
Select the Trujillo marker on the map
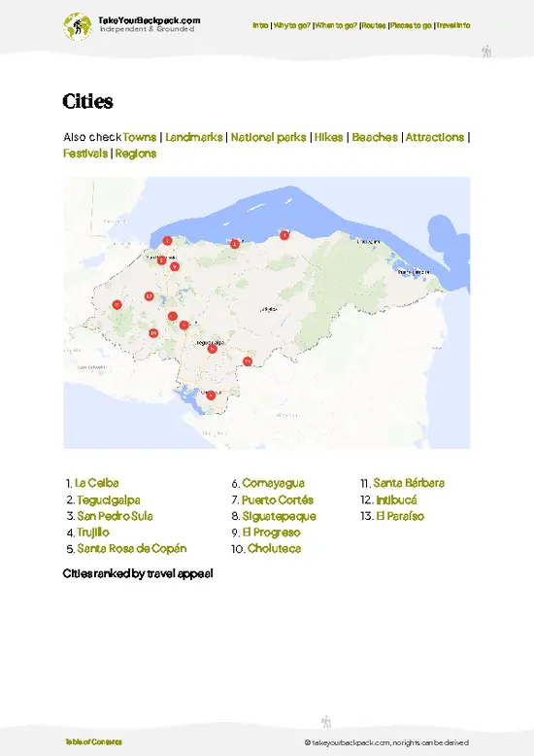tap(284, 235)
